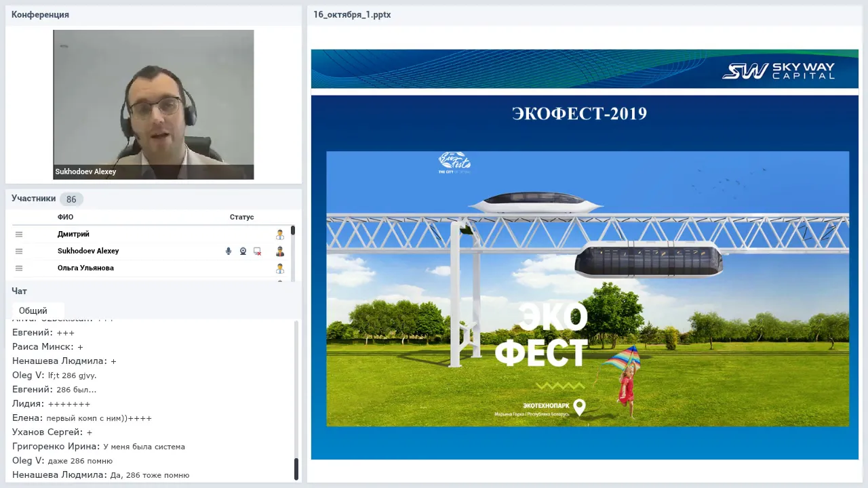868x488 pixels.
Task: Toggle Sukhodoev Alexey's screen sharing icon
Action: point(258,251)
